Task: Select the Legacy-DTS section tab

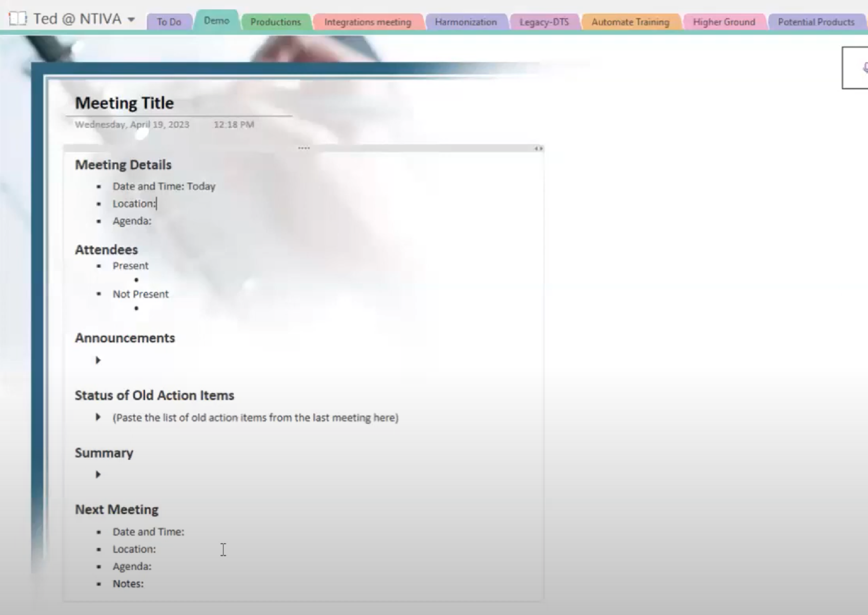Action: [x=544, y=22]
